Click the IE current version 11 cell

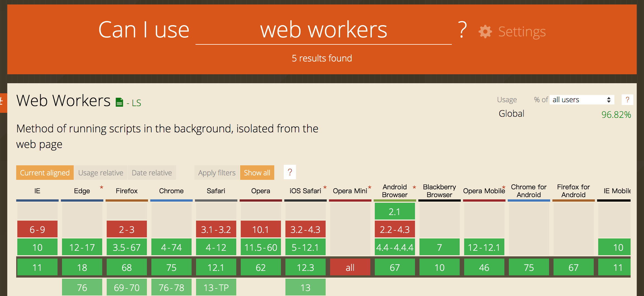pos(37,267)
